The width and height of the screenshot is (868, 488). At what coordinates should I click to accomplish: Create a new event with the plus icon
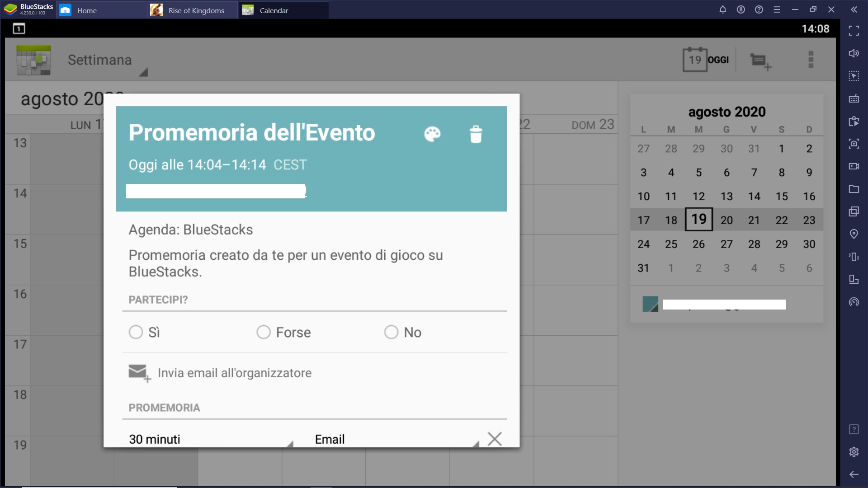(761, 61)
